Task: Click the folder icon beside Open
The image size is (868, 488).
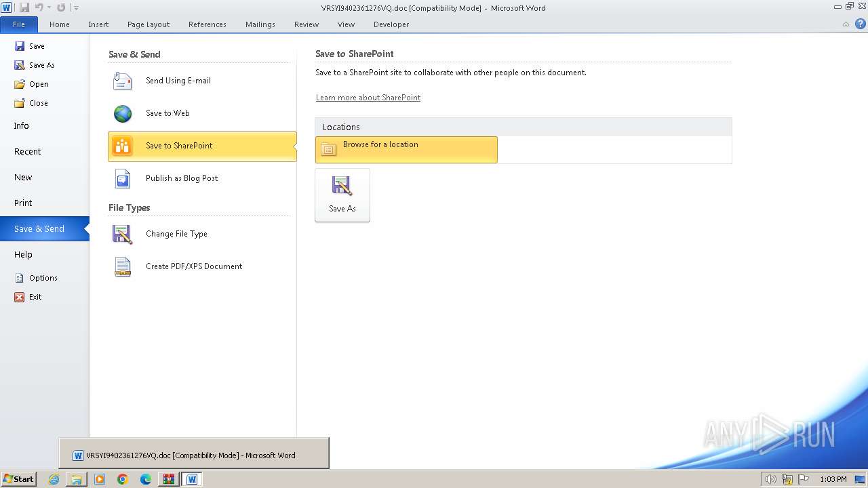Action: pyautogui.click(x=20, y=84)
